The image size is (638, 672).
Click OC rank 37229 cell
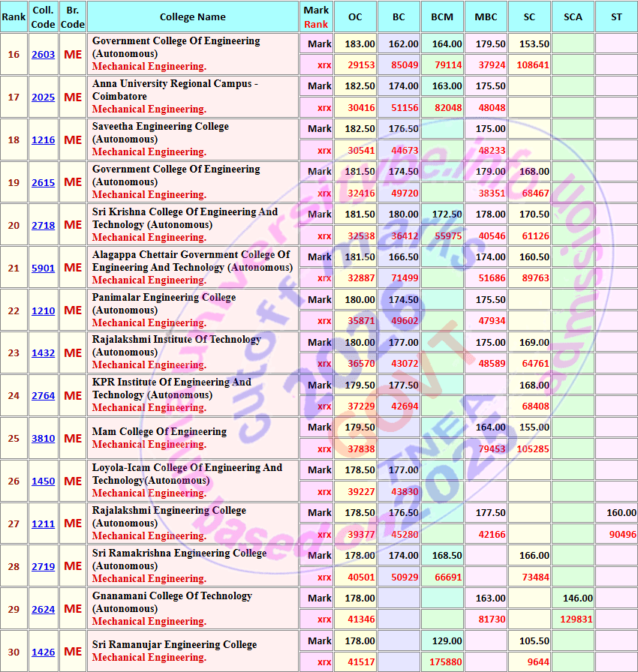(356, 406)
